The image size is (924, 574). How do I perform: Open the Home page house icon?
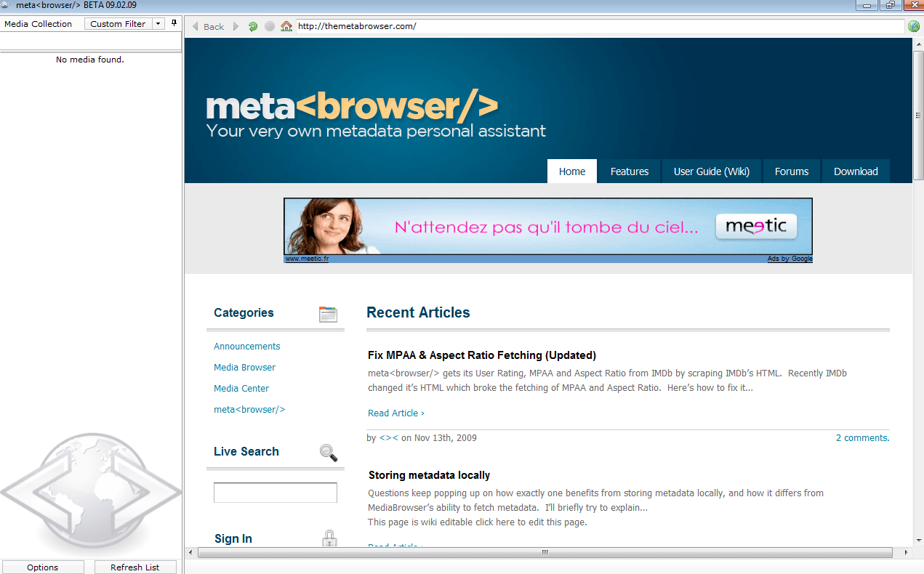coord(286,26)
